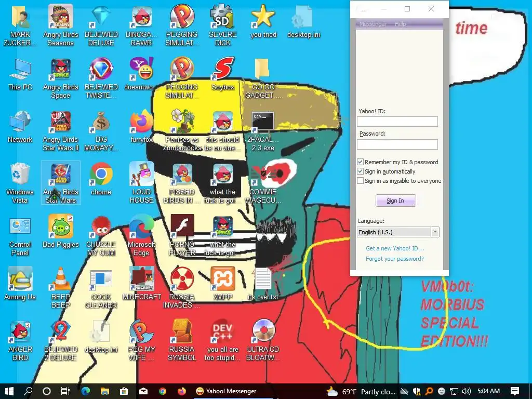Open the ULTRA CD BLOATW... disc icon
This screenshot has width=532, height=399.
263,341
